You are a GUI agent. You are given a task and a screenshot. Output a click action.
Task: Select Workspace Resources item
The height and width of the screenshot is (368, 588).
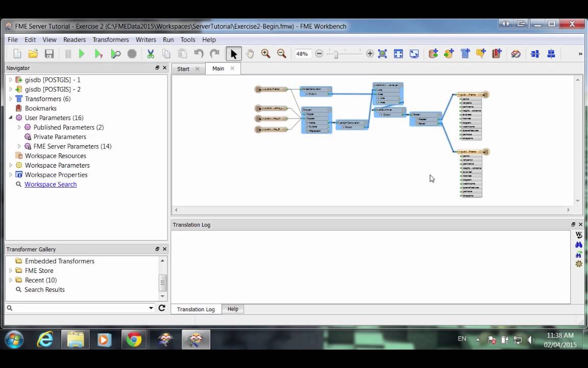coord(56,156)
